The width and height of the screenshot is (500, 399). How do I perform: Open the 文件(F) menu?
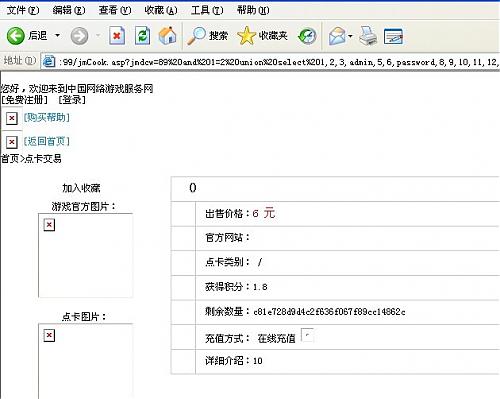pyautogui.click(x=23, y=10)
